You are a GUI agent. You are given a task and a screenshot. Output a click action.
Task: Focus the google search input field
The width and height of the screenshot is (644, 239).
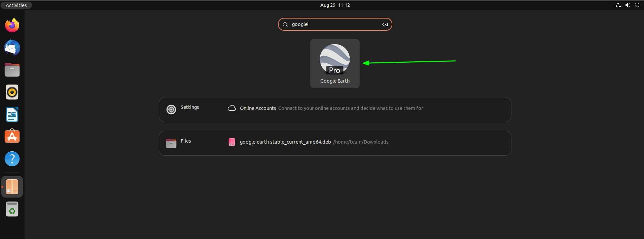(335, 24)
